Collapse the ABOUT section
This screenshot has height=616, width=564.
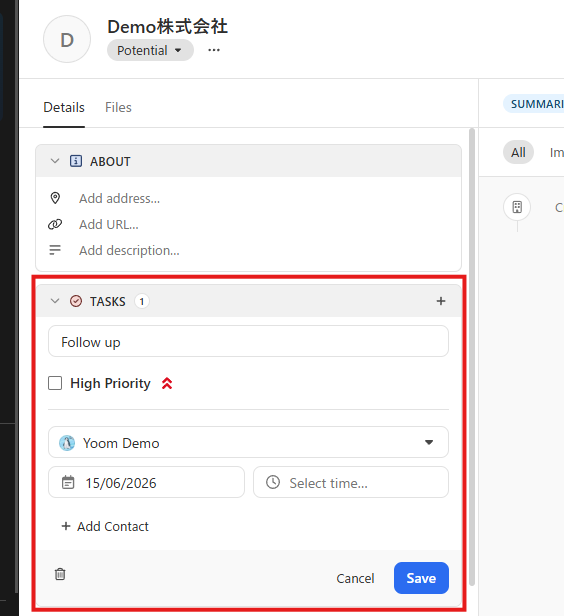pyautogui.click(x=55, y=161)
